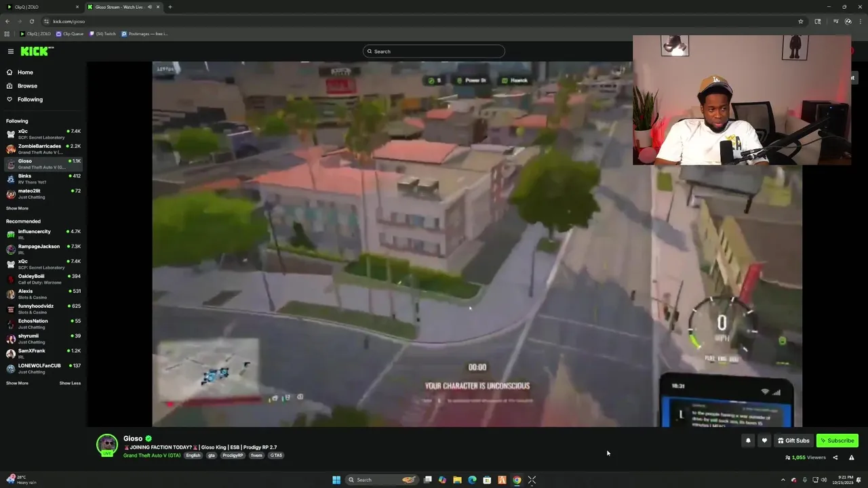Open File Explorer from taskbar

point(457,480)
